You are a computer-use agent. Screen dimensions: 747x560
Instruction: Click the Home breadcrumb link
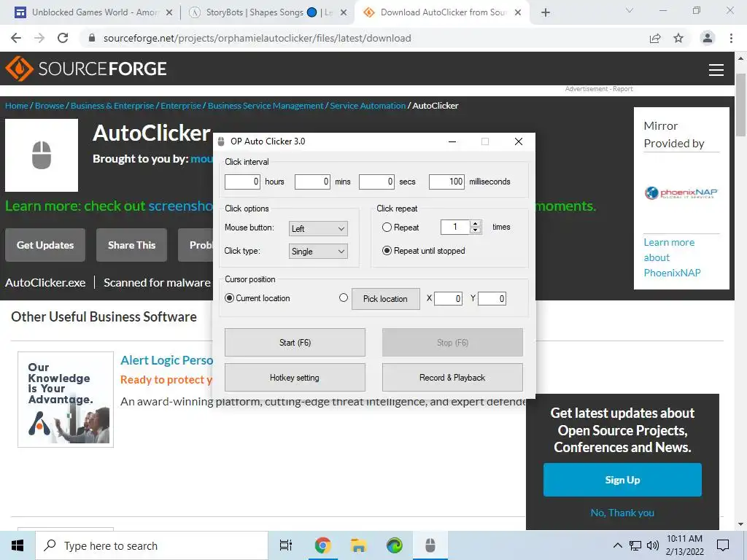(17, 106)
